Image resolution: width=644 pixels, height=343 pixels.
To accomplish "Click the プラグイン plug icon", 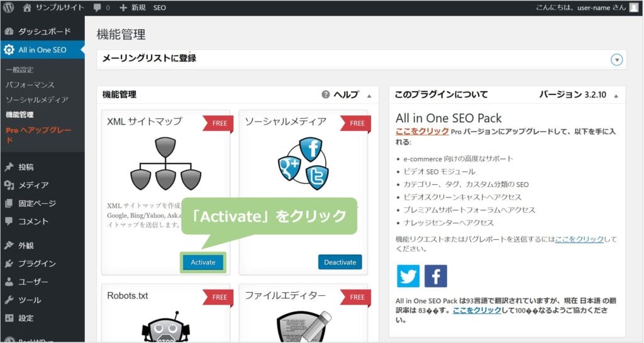I will click(9, 263).
